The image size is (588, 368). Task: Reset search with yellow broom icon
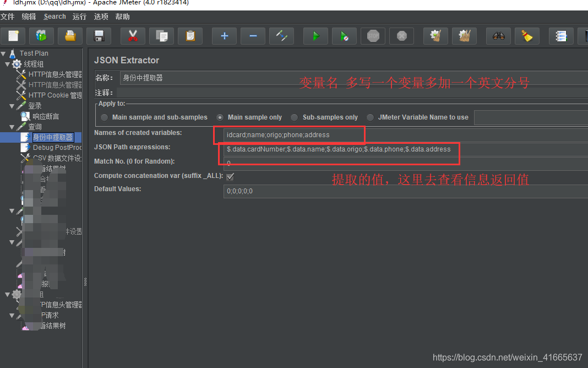pyautogui.click(x=527, y=36)
